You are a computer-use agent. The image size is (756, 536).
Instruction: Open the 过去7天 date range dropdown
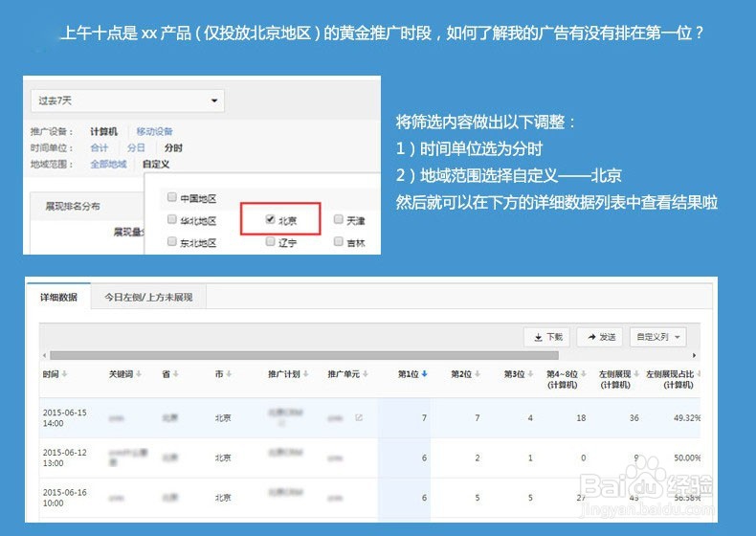coord(127,100)
